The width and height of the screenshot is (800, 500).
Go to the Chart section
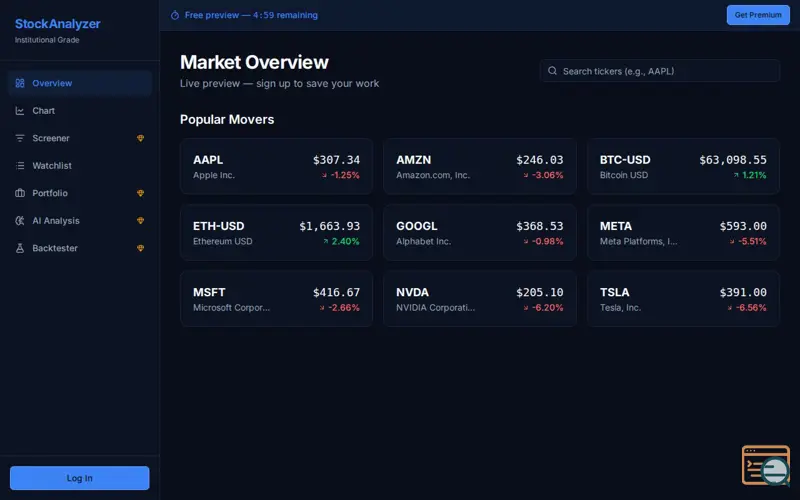coord(80,111)
